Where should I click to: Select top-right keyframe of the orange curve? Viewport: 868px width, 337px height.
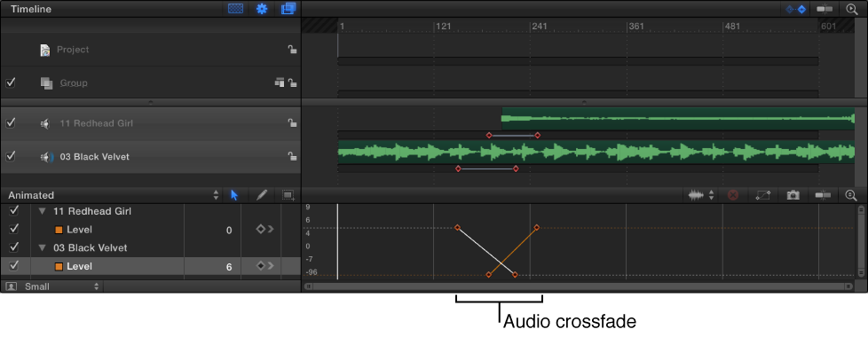[x=536, y=227]
